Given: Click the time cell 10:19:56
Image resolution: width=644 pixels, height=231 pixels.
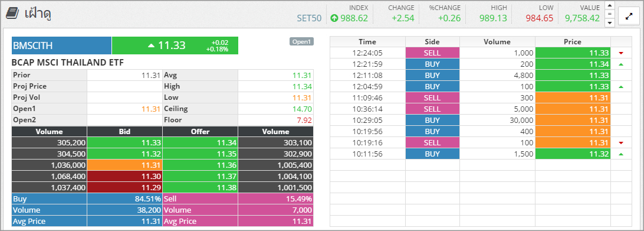Looking at the screenshot, I should 367,132.
